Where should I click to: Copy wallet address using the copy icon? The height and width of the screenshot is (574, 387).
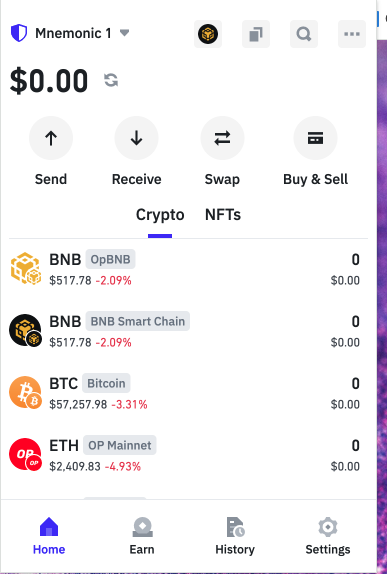pos(256,34)
